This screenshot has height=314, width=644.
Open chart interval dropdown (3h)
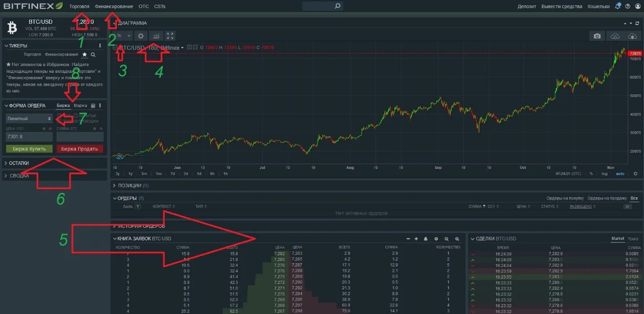(x=123, y=36)
